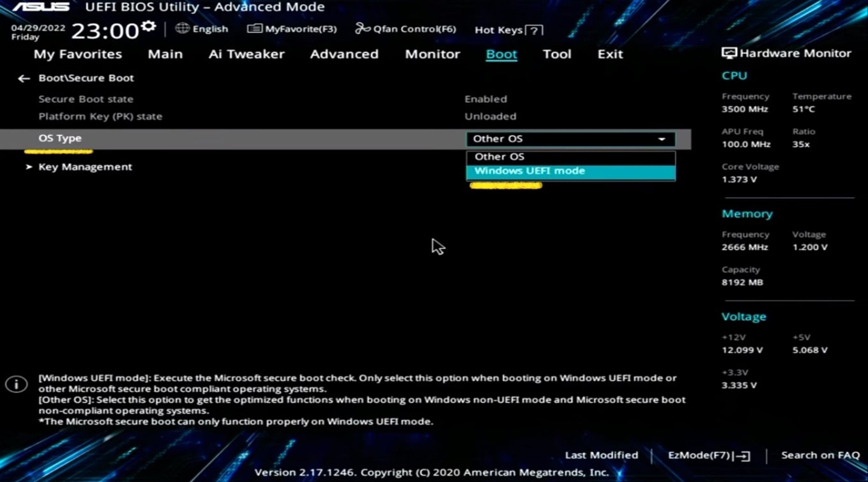Show the Hot Keys help
The height and width of the screenshot is (482, 868).
pos(509,30)
